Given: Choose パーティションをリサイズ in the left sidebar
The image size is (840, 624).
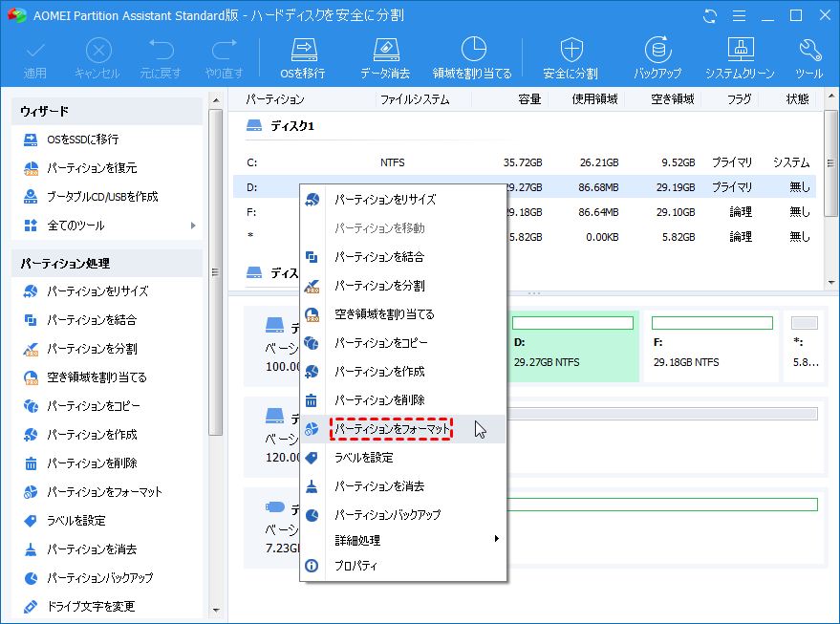Looking at the screenshot, I should pyautogui.click(x=107, y=291).
